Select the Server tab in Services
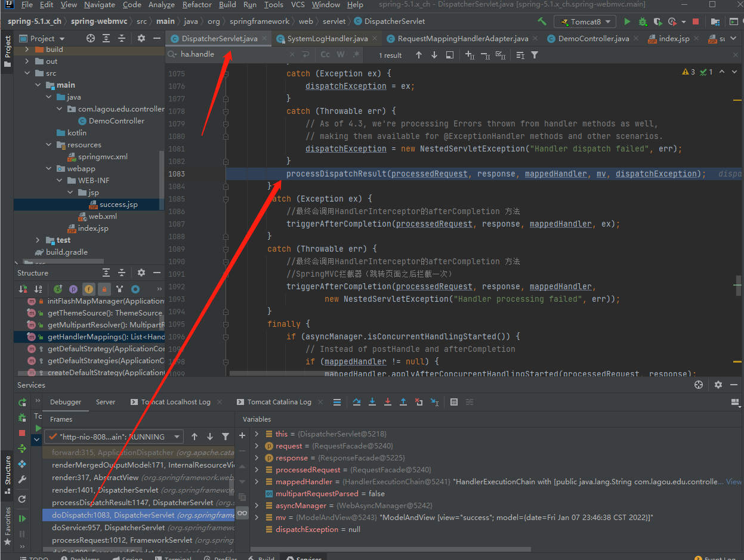The image size is (744, 560). (x=105, y=401)
